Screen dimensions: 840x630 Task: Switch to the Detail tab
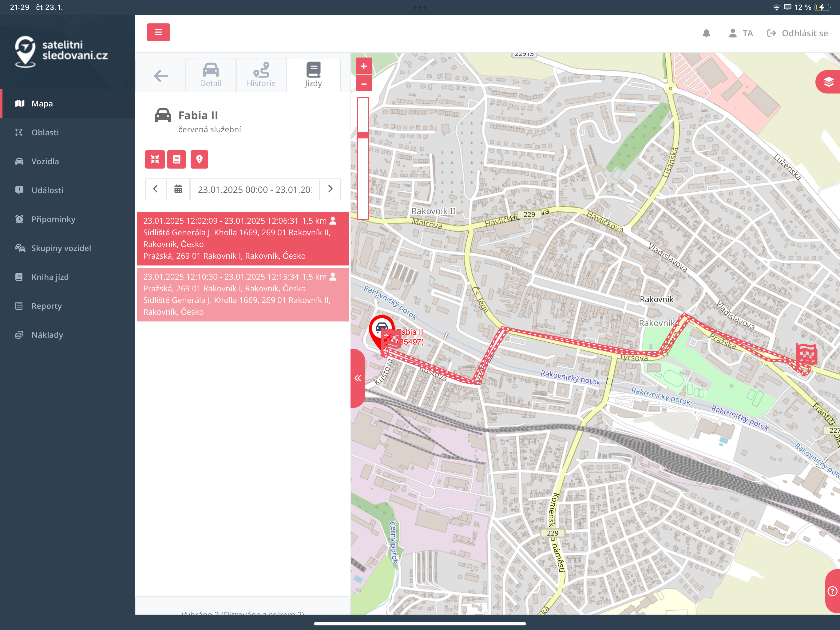point(211,75)
